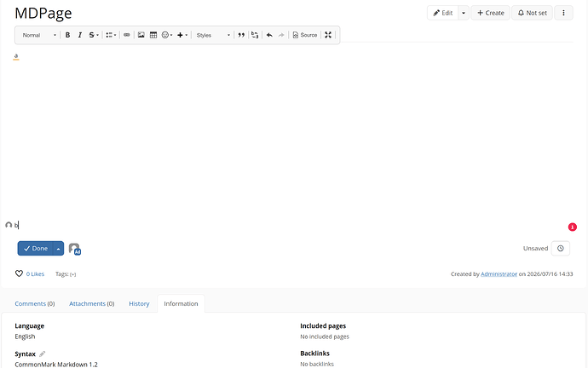Insert a link with the link icon
This screenshot has height=368, width=588.
[x=127, y=35]
